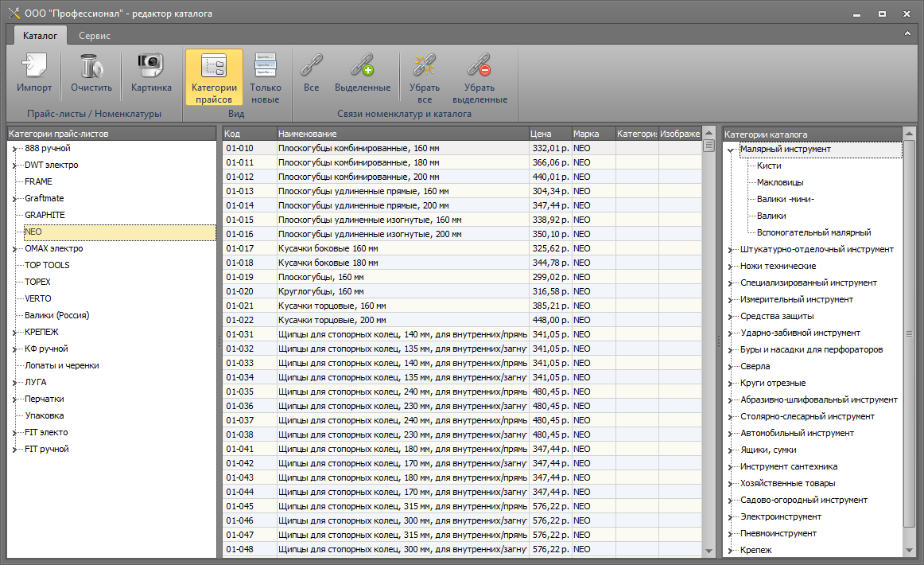Screen dimensions: 924x565
Task: Click Плоскогубцы, 160 мм name cell
Action: pyautogui.click(x=402, y=277)
